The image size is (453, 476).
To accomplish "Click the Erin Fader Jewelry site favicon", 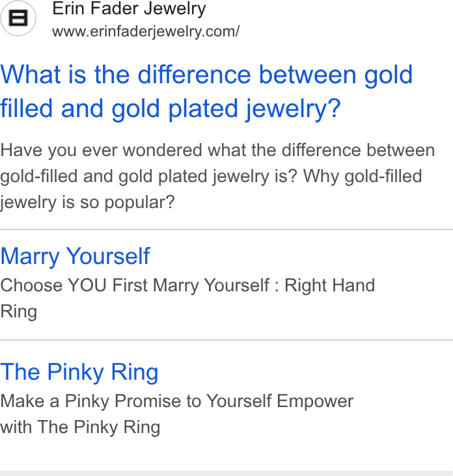I will tap(18, 18).
